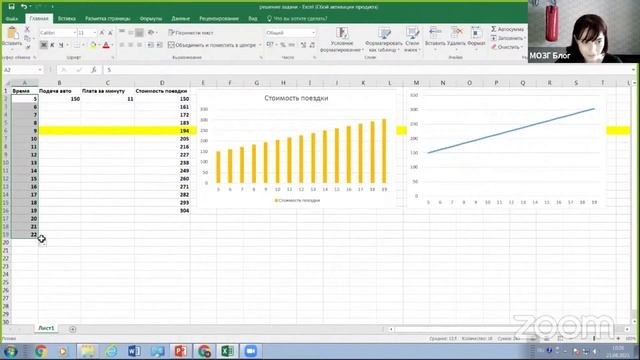
Task: Open the text orientation options
Action: pyautogui.click(x=152, y=33)
